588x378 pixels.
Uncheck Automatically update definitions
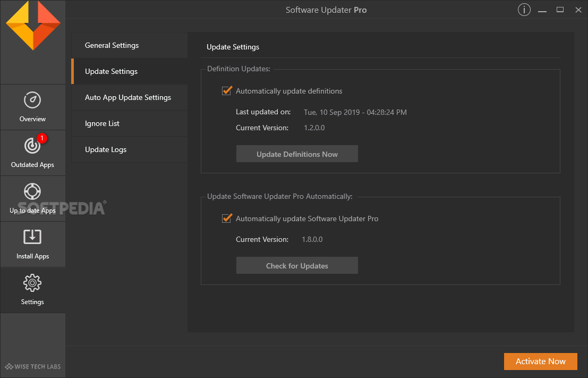[226, 91]
